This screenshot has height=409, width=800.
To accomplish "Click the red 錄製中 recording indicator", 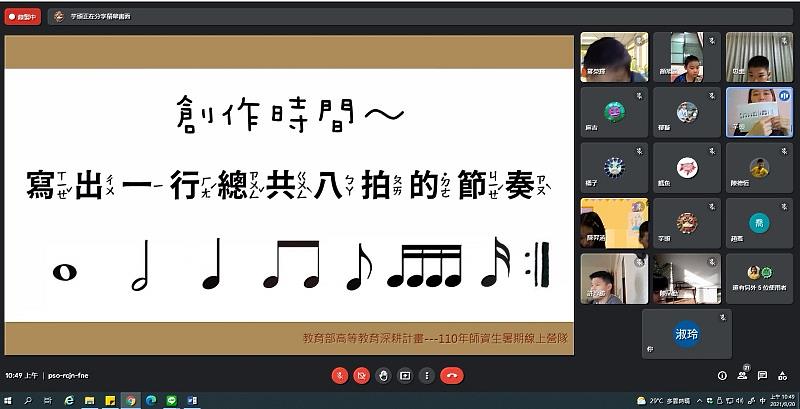I will coord(22,17).
